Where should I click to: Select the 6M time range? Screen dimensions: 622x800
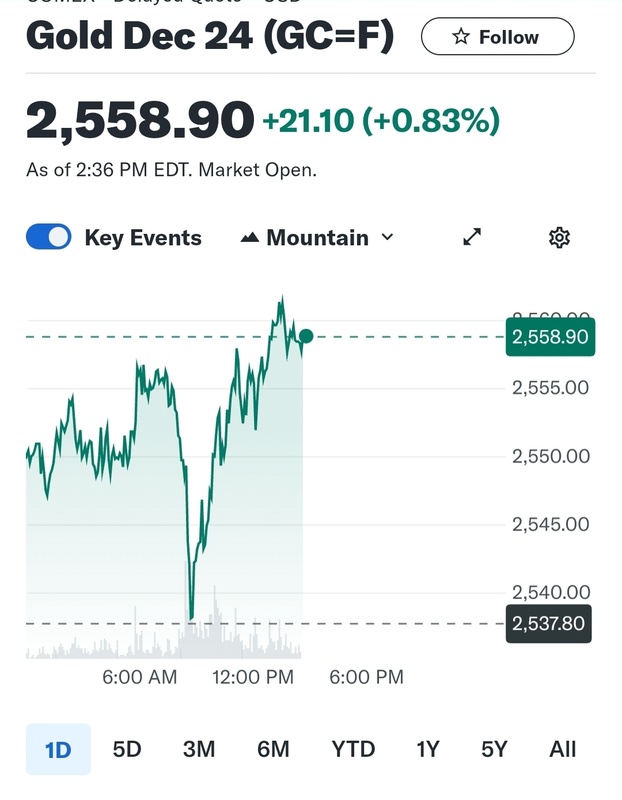[273, 749]
